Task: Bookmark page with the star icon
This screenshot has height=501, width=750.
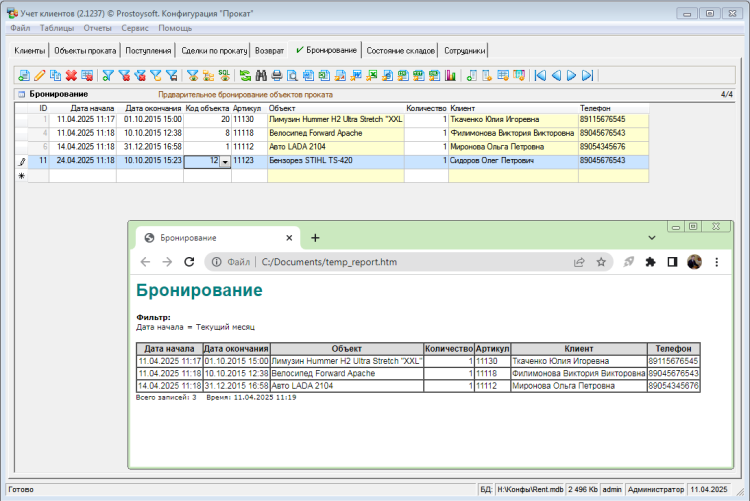Action: [601, 262]
